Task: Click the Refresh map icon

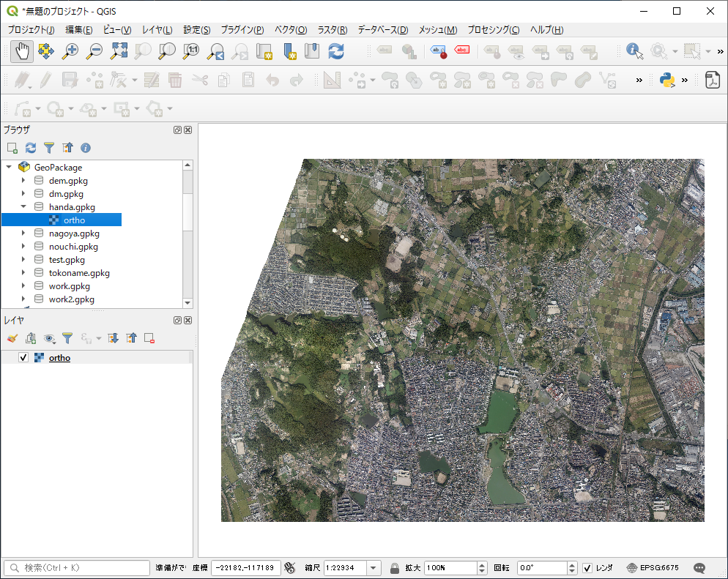Action: [336, 51]
